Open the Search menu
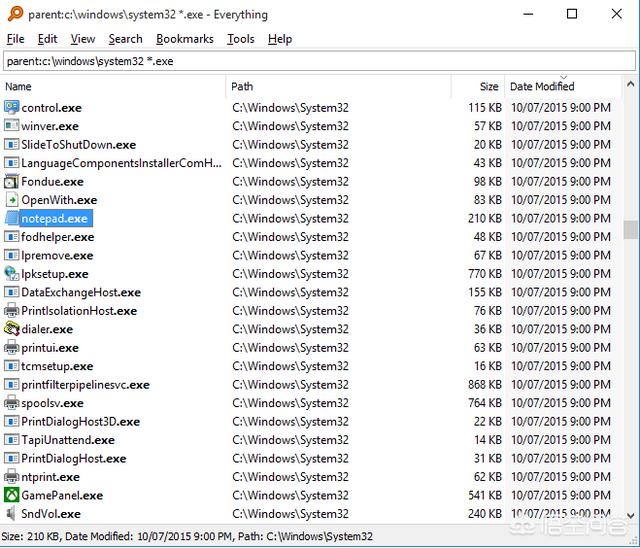 [x=125, y=39]
